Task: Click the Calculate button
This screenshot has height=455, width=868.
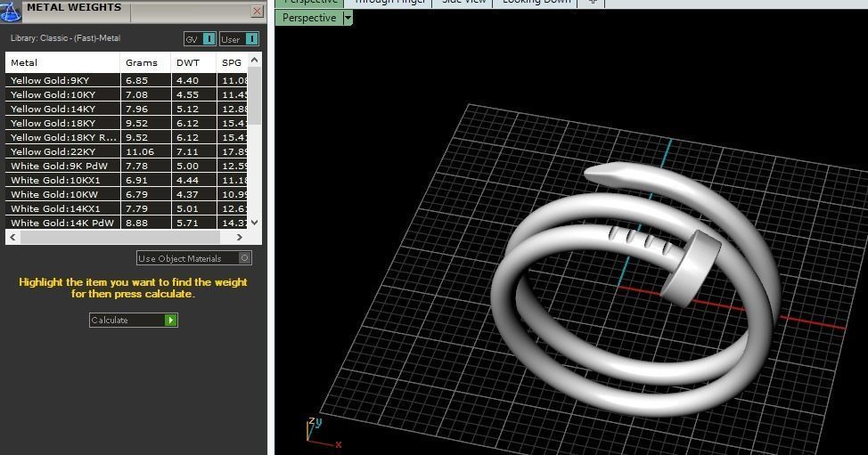Action: 134,321
